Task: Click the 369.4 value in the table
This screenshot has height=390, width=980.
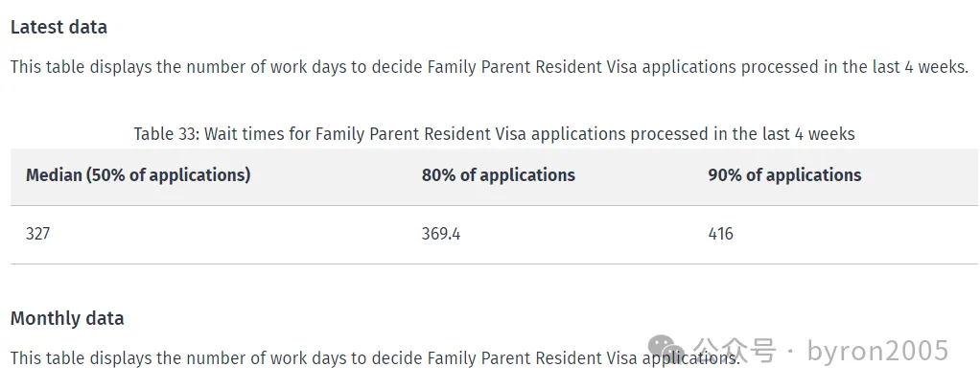Action: click(x=441, y=234)
